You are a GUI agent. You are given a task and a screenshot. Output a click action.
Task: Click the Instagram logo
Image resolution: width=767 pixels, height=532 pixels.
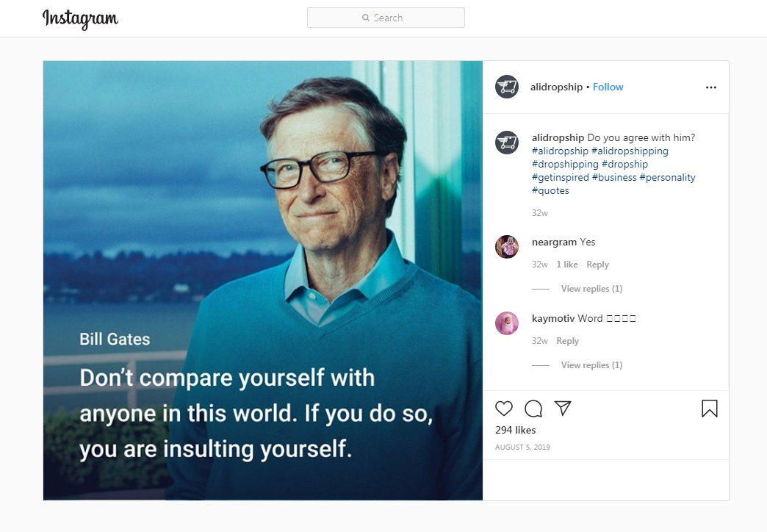pyautogui.click(x=80, y=18)
